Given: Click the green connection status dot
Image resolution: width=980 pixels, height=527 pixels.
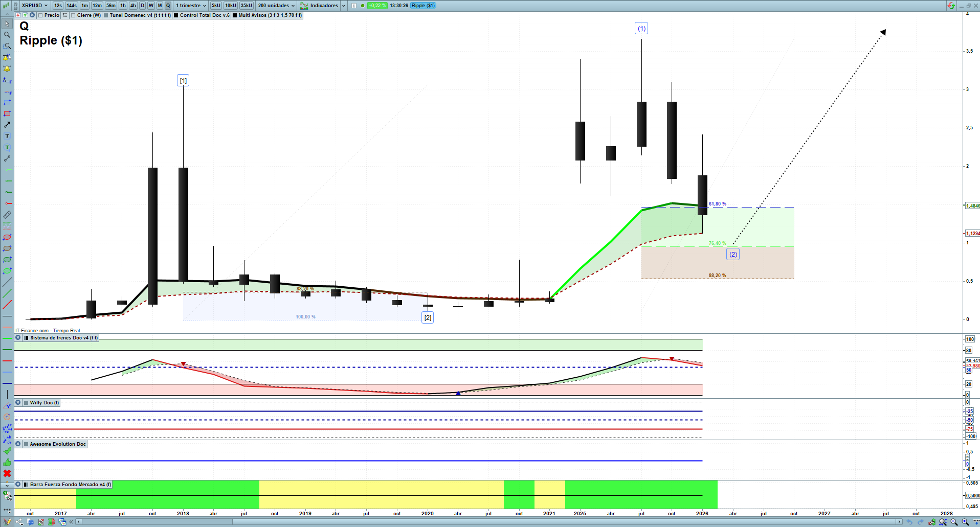Looking at the screenshot, I should tap(363, 6).
